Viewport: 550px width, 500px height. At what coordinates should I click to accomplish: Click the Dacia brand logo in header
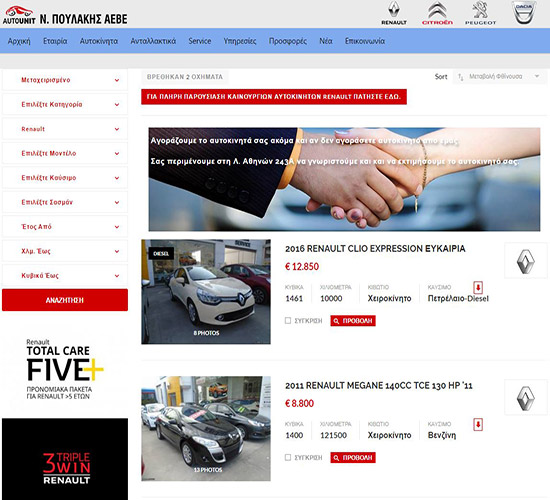tap(523, 13)
